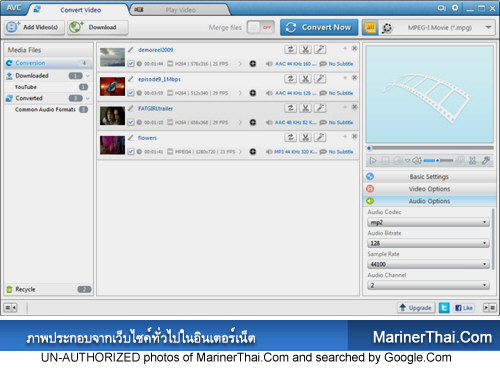Uncheck the FATGIRLtrailer checkbox
This screenshot has height=369, width=500.
click(131, 122)
